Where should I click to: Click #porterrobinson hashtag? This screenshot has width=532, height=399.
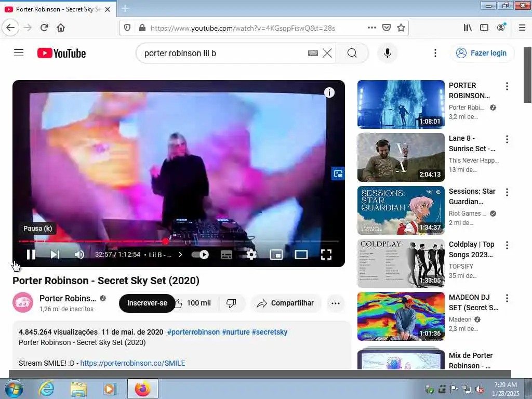(x=193, y=332)
